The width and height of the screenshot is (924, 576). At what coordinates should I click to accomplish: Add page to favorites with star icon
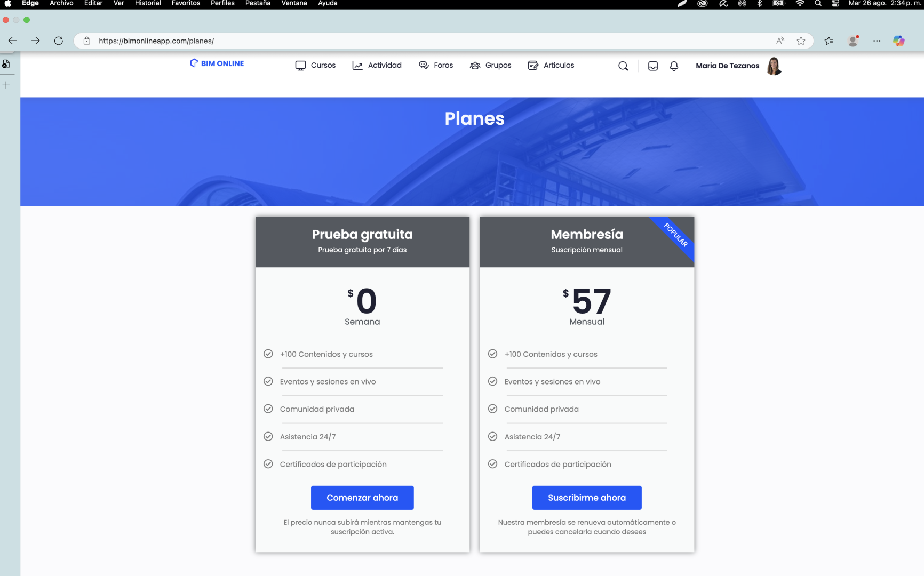tap(801, 41)
